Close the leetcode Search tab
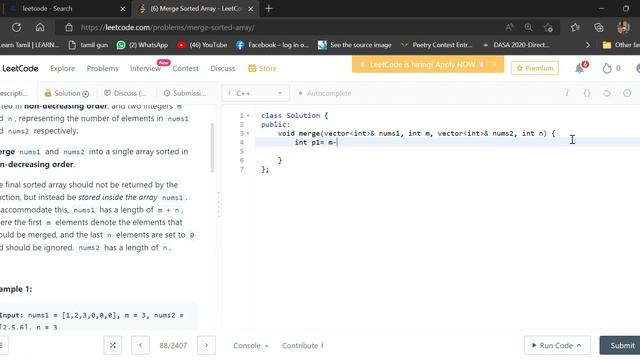This screenshot has width=640, height=360. click(x=123, y=9)
